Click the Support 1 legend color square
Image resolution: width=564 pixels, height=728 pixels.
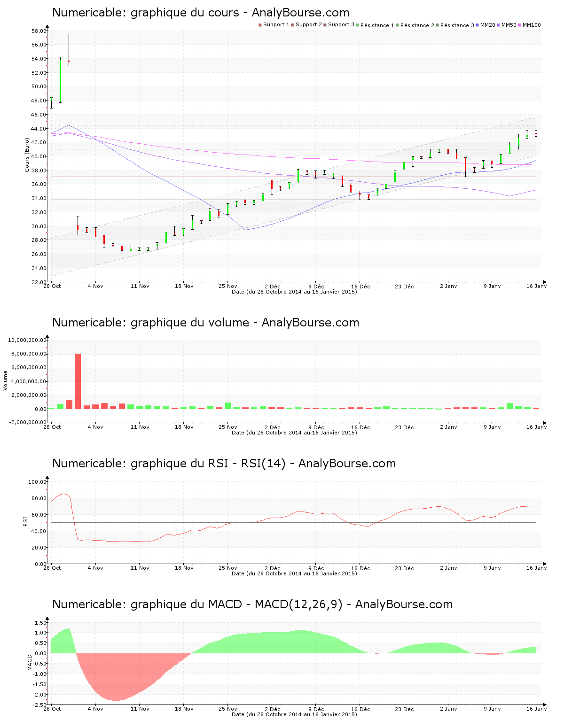coord(260,25)
